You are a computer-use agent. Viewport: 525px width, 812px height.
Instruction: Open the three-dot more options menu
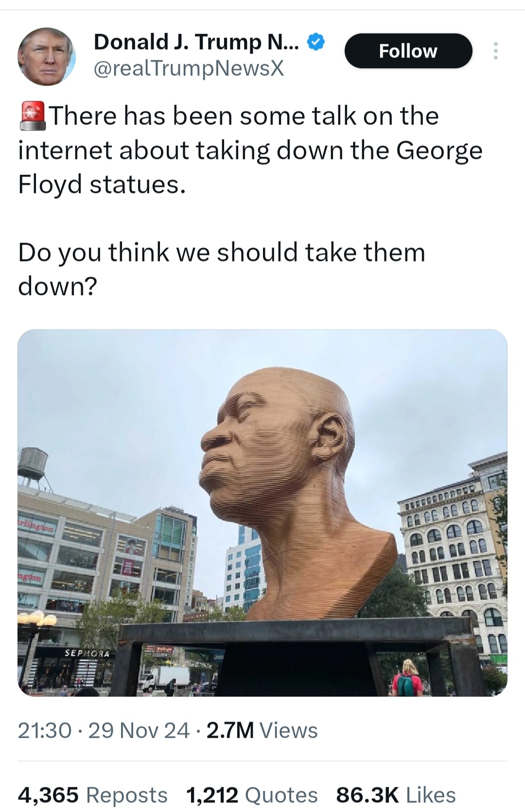[x=495, y=51]
